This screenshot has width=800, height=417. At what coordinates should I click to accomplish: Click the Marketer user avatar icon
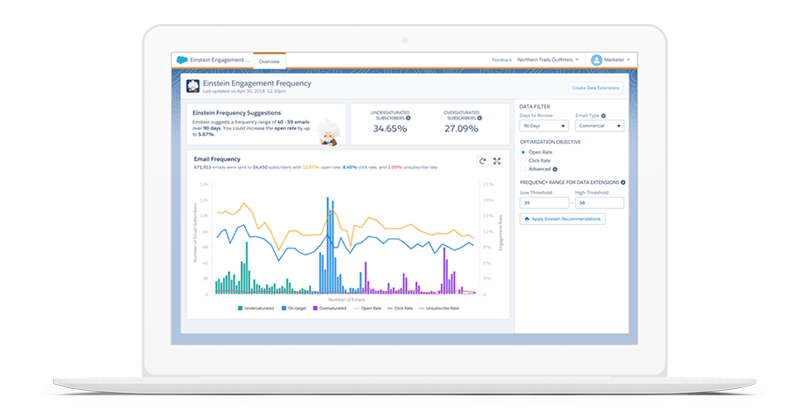pyautogui.click(x=596, y=60)
